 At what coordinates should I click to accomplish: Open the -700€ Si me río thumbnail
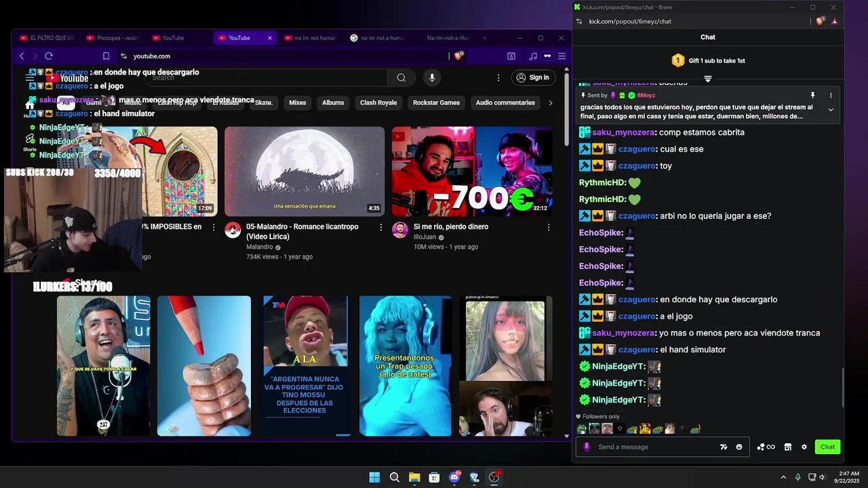(x=472, y=171)
